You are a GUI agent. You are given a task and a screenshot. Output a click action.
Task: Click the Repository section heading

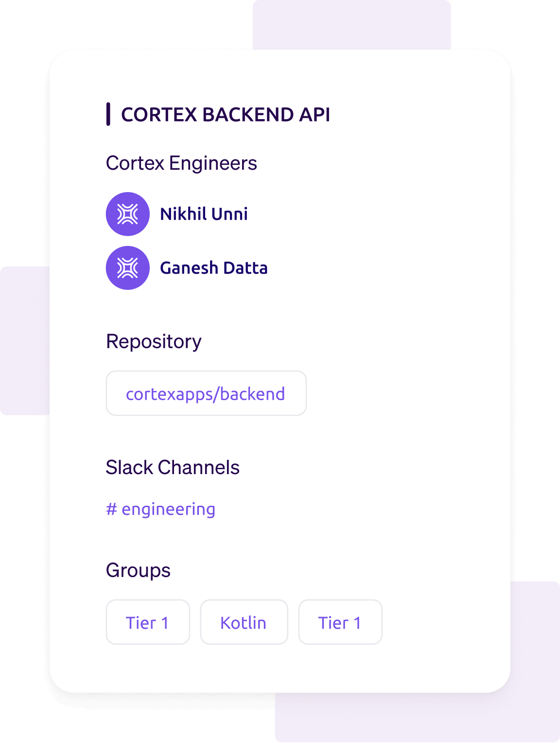coord(154,341)
